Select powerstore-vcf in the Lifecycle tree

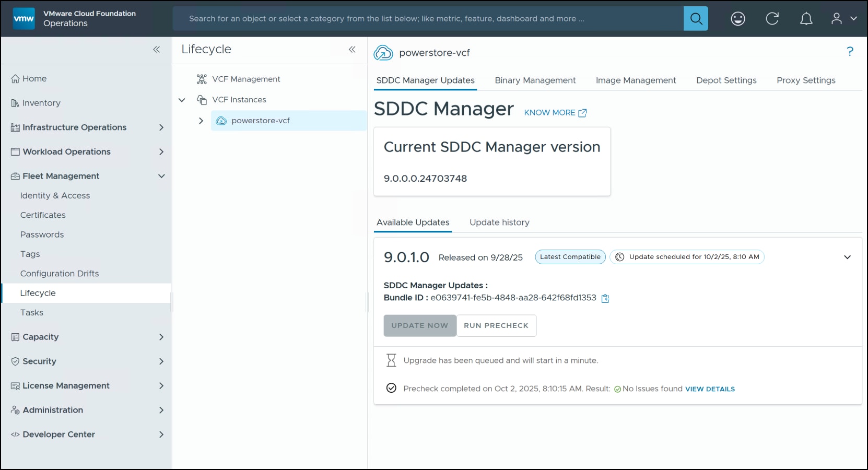click(x=289, y=121)
